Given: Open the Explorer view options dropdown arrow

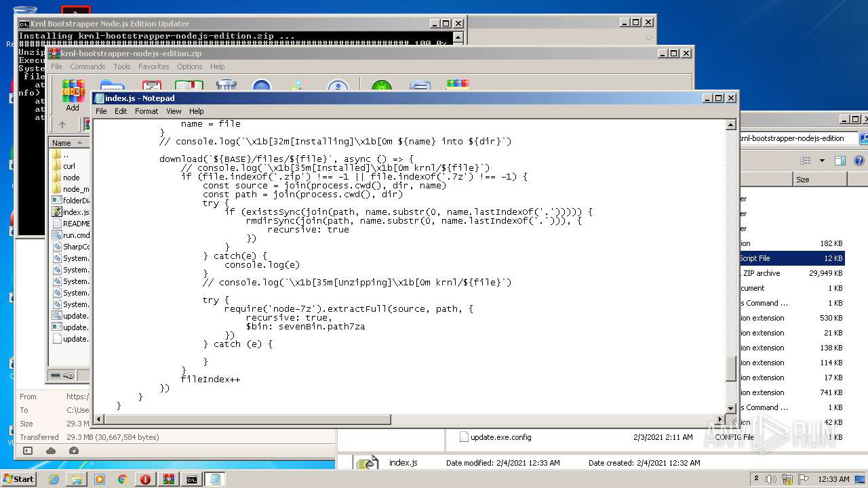Looking at the screenshot, I should [822, 161].
